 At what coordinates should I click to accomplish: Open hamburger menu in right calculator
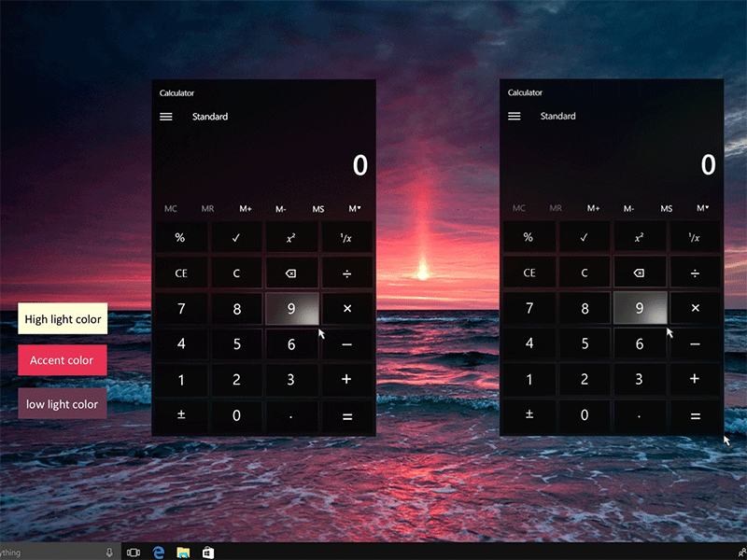tap(514, 117)
